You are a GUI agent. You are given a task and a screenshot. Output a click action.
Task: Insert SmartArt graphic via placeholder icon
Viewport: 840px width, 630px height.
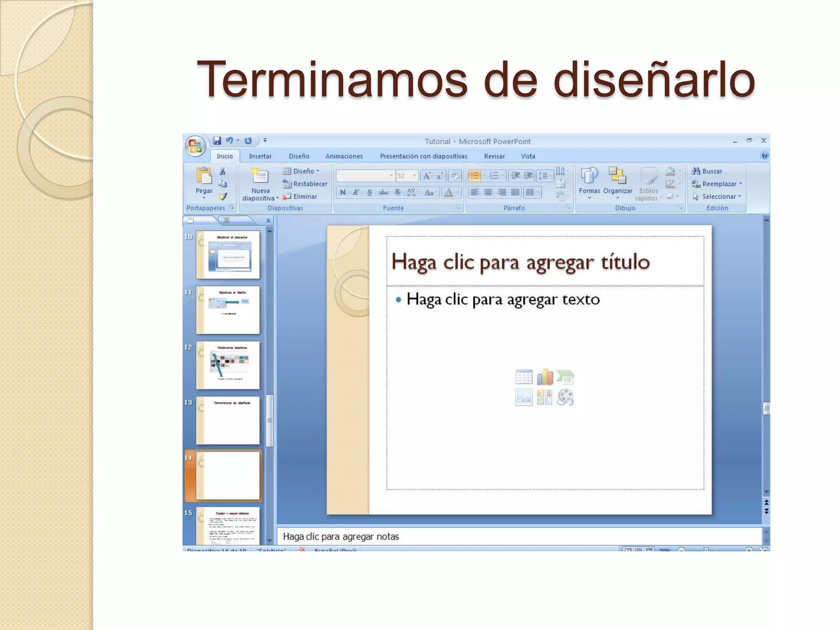coord(565,377)
